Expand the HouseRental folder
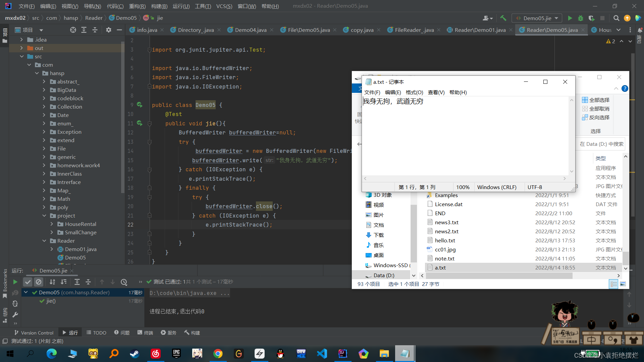Screen dimensions: 644x362 [52, 224]
